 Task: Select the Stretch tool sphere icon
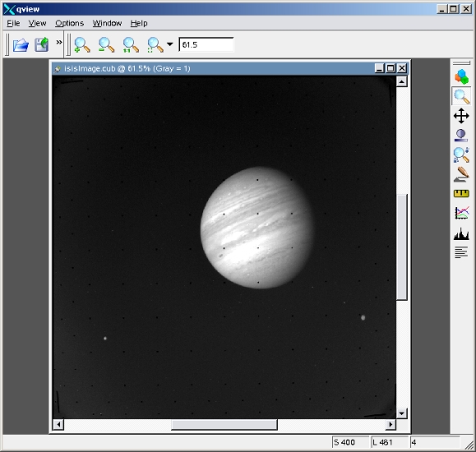[x=461, y=135]
